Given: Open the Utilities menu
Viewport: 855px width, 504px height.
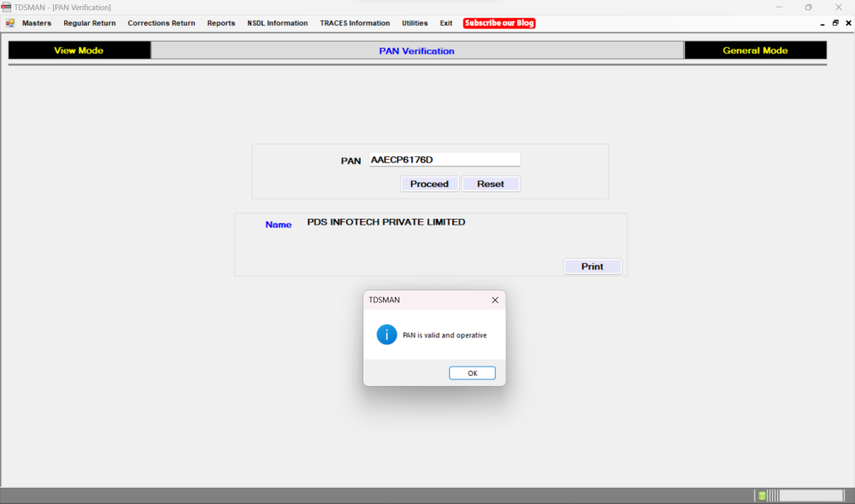Looking at the screenshot, I should (x=415, y=23).
